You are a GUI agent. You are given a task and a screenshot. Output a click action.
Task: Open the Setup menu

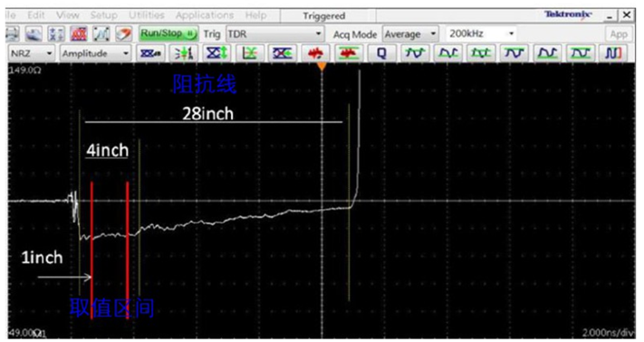point(104,15)
